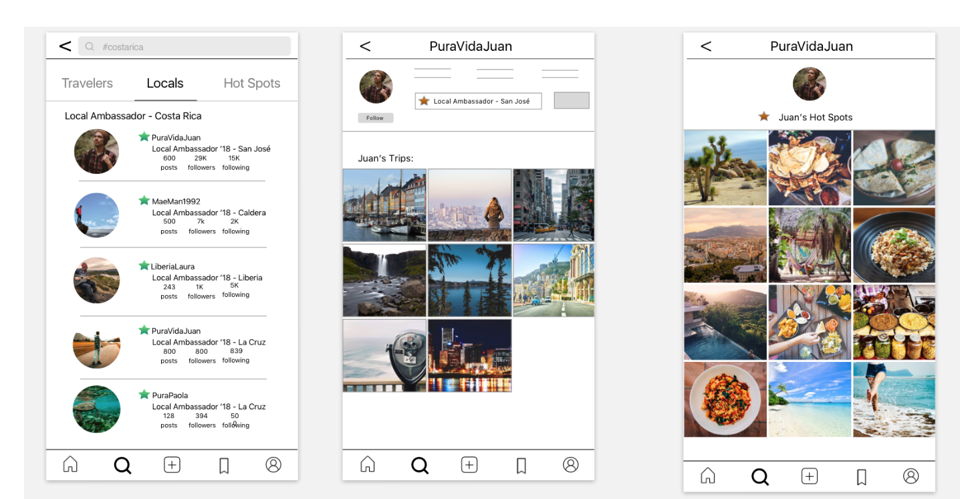The image size is (980, 499).
Task: Tap the back arrow on Juan's Hot Spots screen
Action: tap(706, 46)
